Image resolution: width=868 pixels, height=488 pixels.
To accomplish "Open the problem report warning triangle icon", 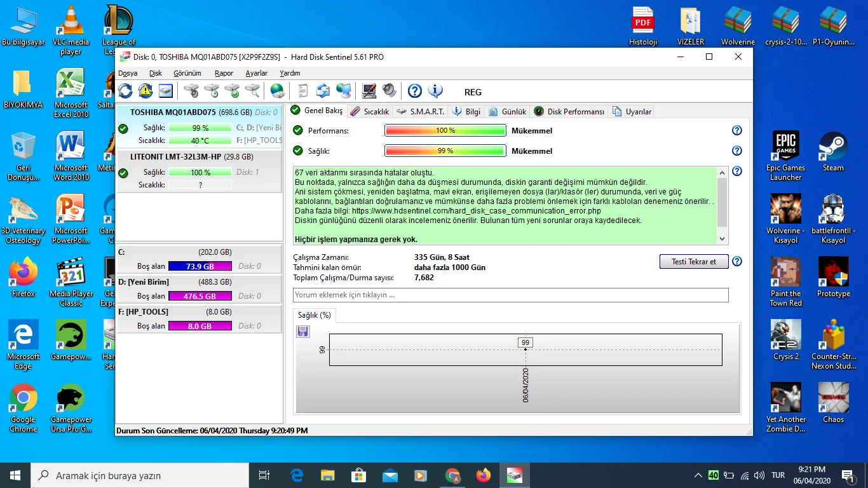I will pyautogui.click(x=145, y=90).
